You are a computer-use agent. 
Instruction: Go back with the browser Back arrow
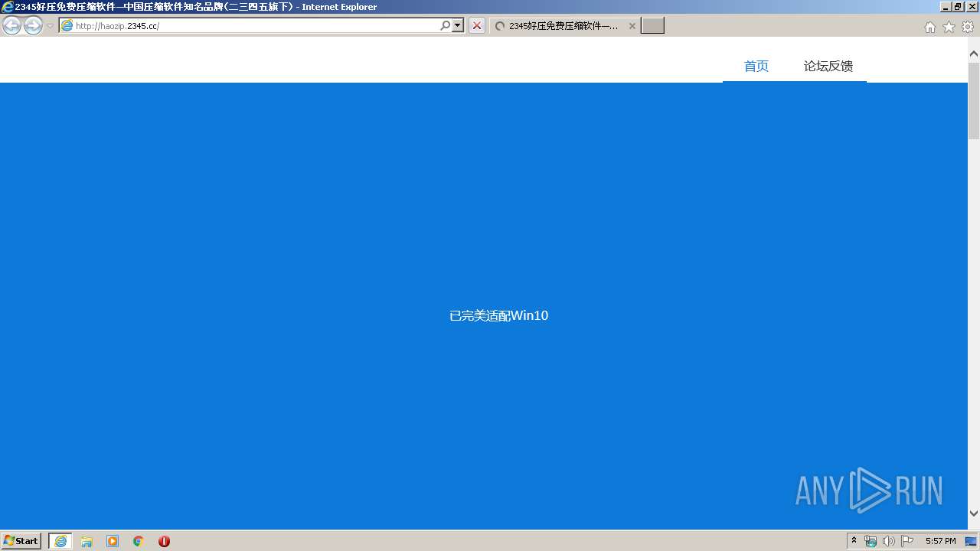pyautogui.click(x=11, y=25)
